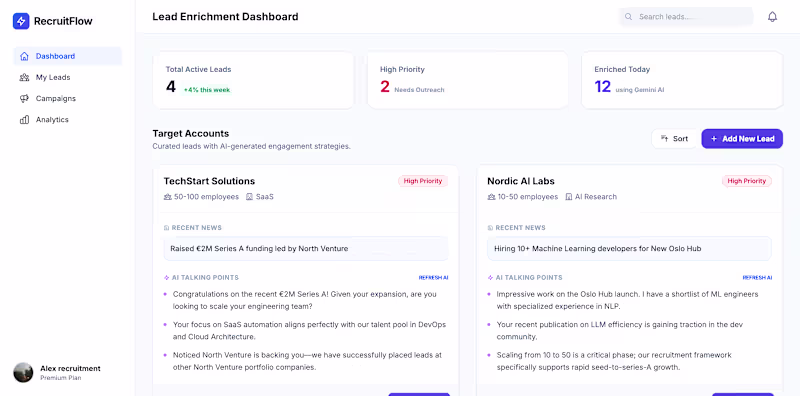The width and height of the screenshot is (800, 396).
Task: Open Campaigns in the sidebar
Action: click(67, 98)
